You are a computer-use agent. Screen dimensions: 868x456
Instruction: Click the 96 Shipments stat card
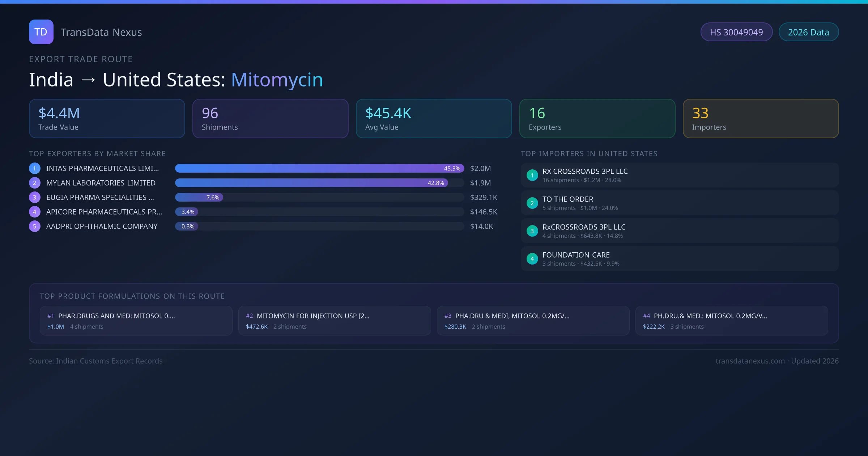coord(270,118)
